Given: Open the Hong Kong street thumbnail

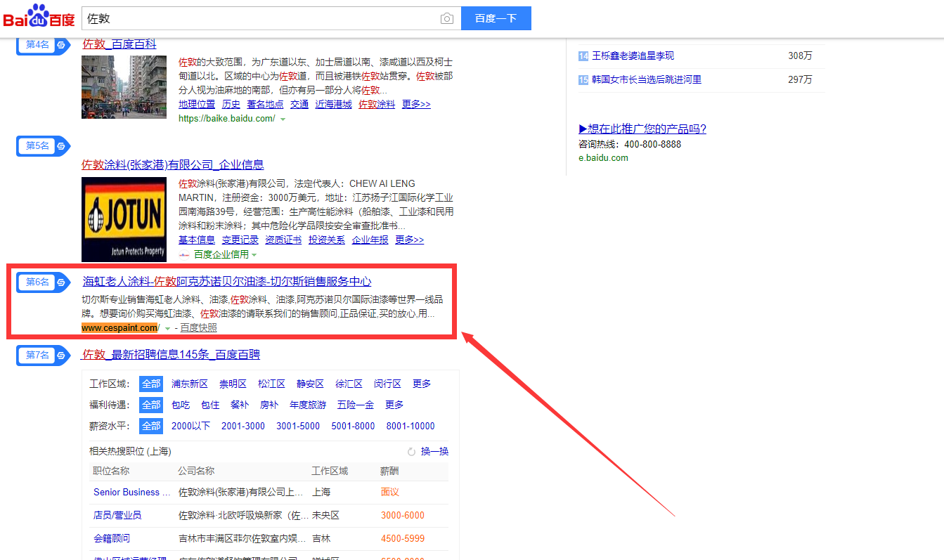Looking at the screenshot, I should point(124,87).
